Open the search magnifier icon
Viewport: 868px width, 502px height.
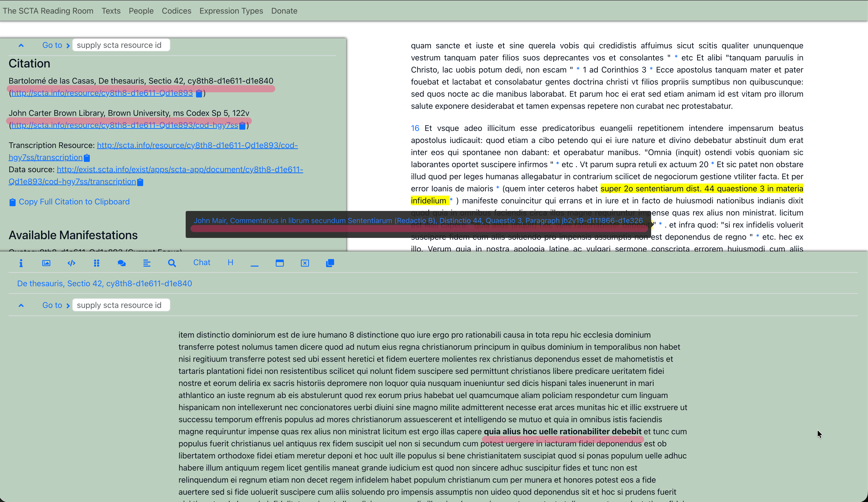[x=172, y=263]
